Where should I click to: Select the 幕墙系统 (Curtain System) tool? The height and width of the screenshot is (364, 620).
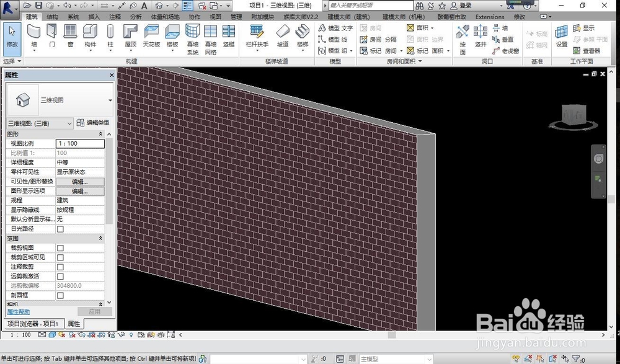point(193,40)
